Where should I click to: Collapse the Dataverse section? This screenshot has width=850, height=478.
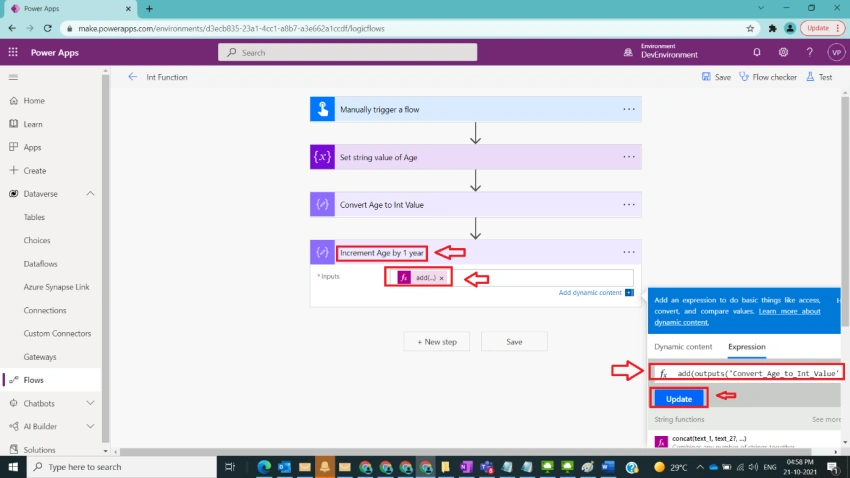pyautogui.click(x=90, y=193)
